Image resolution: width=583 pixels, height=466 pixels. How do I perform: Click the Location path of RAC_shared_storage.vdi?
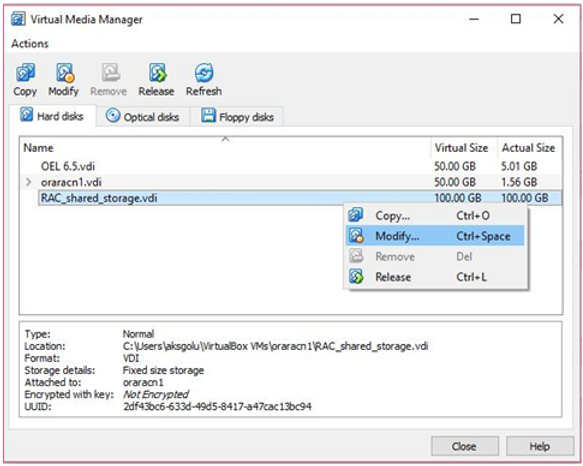point(276,346)
